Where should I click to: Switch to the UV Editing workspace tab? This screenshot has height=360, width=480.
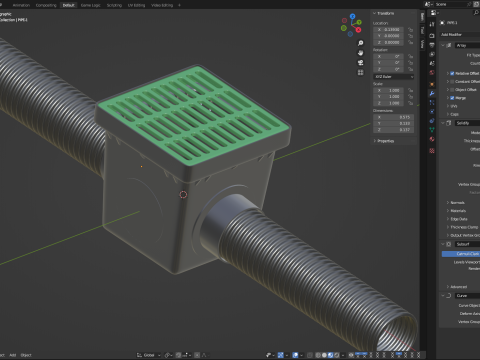click(136, 5)
